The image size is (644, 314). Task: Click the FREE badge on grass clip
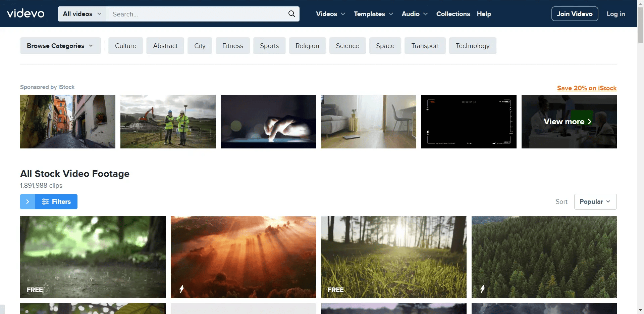[x=336, y=290]
